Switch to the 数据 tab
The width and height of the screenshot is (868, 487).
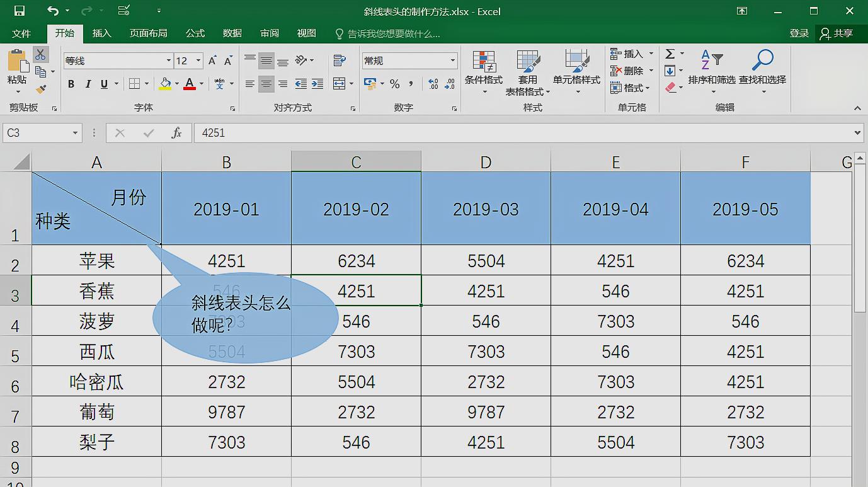[232, 33]
